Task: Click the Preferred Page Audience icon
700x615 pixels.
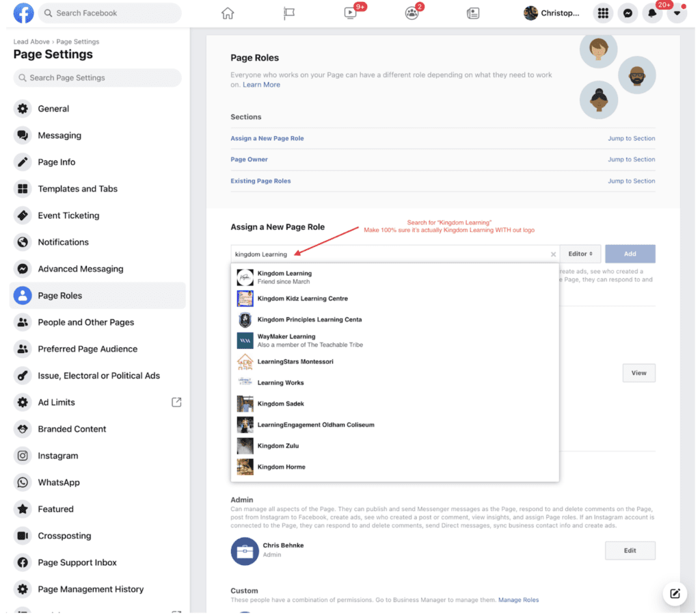Action: point(23,349)
